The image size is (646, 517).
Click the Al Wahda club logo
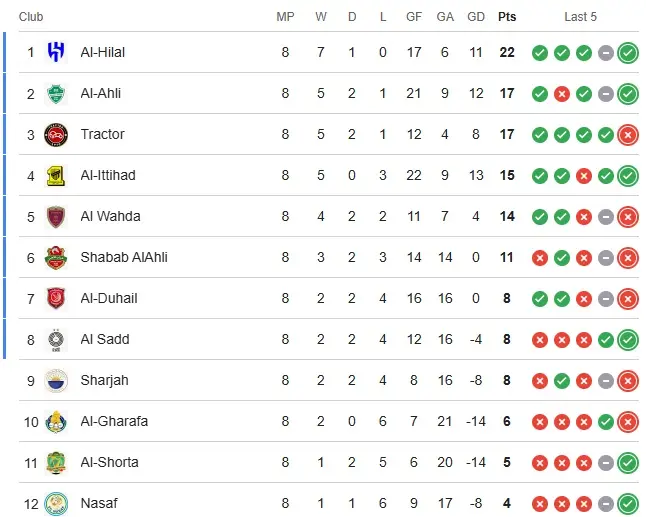pos(56,216)
